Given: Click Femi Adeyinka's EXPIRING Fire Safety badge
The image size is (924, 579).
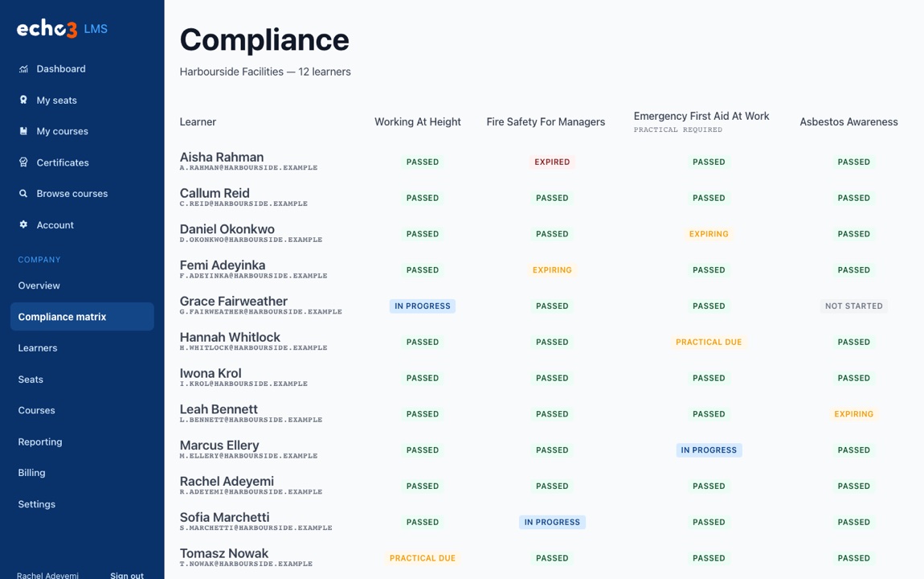Looking at the screenshot, I should (552, 270).
